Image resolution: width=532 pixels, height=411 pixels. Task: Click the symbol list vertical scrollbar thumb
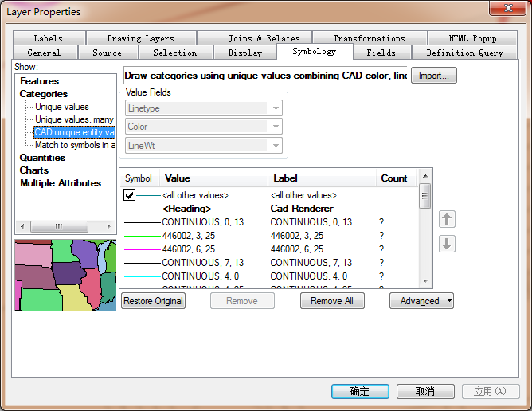coord(424,196)
